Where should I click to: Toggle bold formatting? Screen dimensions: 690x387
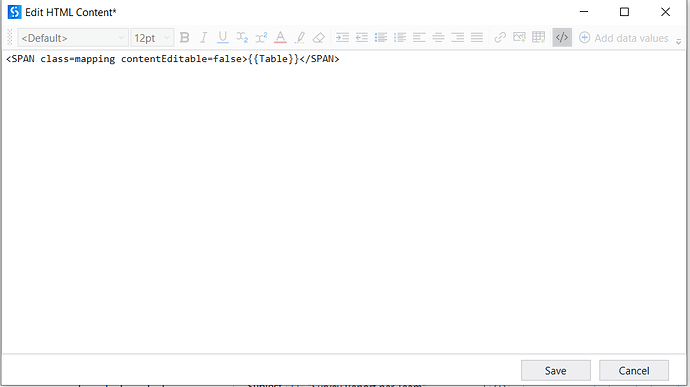click(184, 38)
